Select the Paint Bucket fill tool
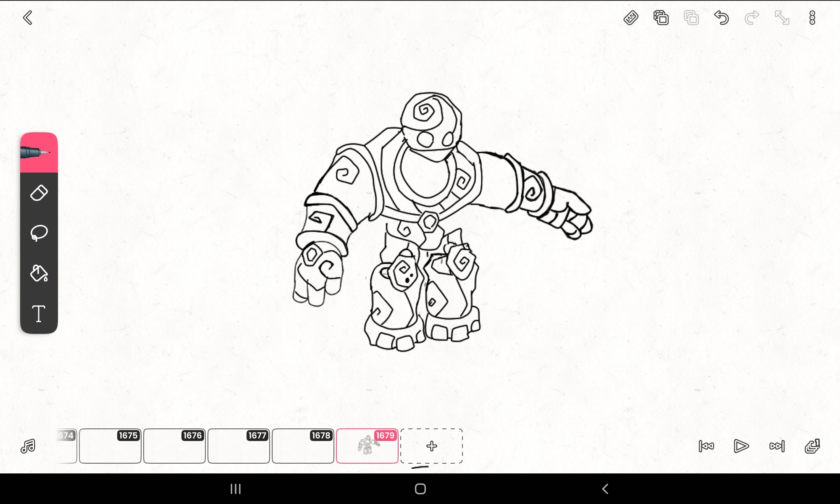The height and width of the screenshot is (504, 840). 39,273
